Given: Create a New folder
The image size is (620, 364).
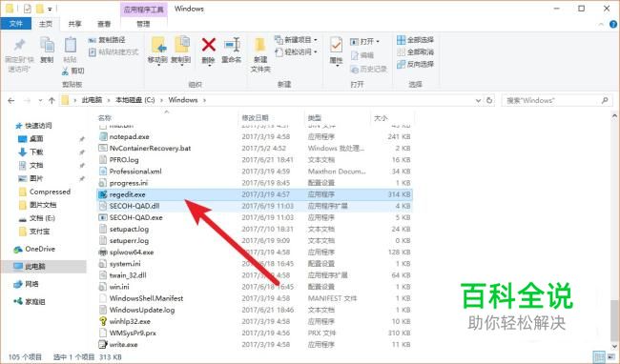Looking at the screenshot, I should pos(260,54).
